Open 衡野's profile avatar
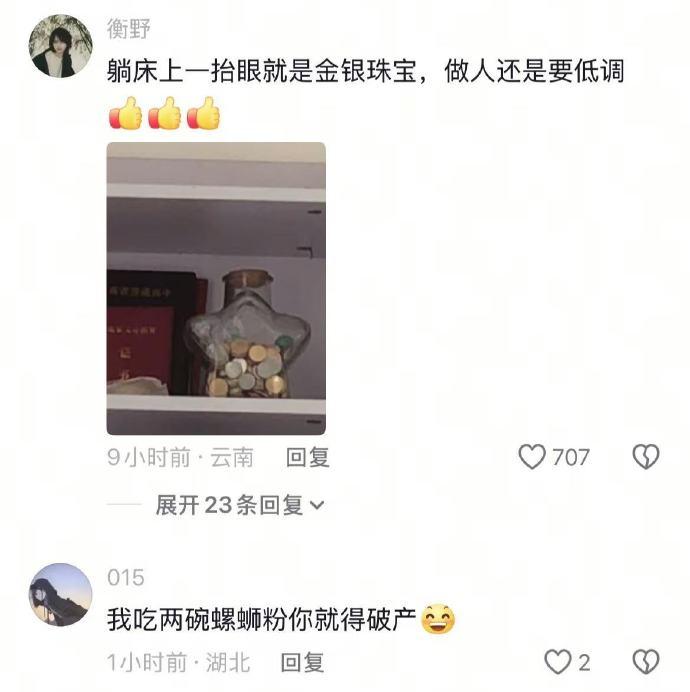The height and width of the screenshot is (692, 690). coord(61,46)
